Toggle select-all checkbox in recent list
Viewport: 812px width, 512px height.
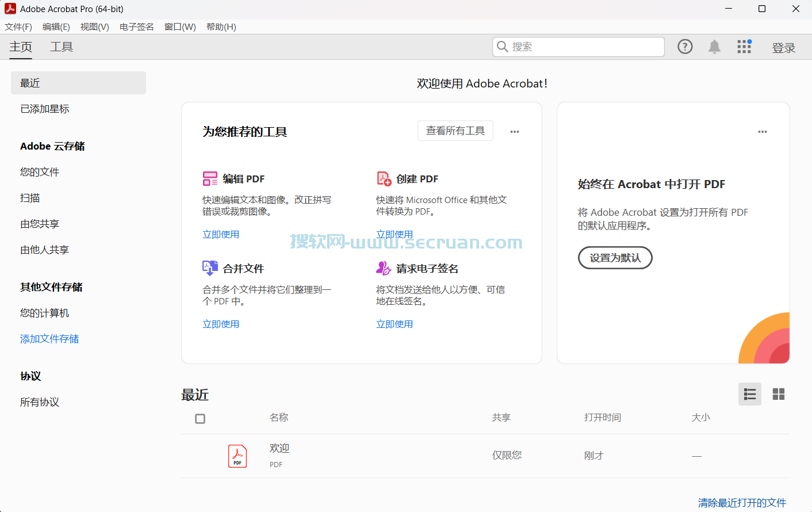click(200, 419)
